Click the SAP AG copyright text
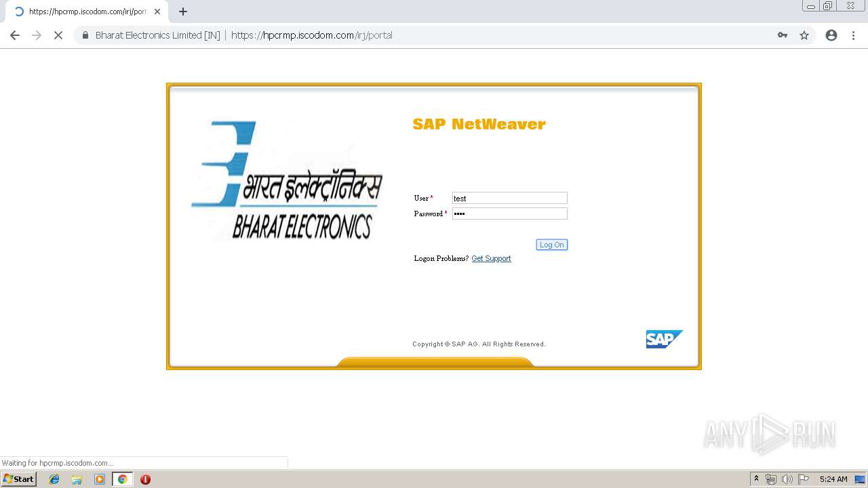This screenshot has height=488, width=868. coord(479,344)
